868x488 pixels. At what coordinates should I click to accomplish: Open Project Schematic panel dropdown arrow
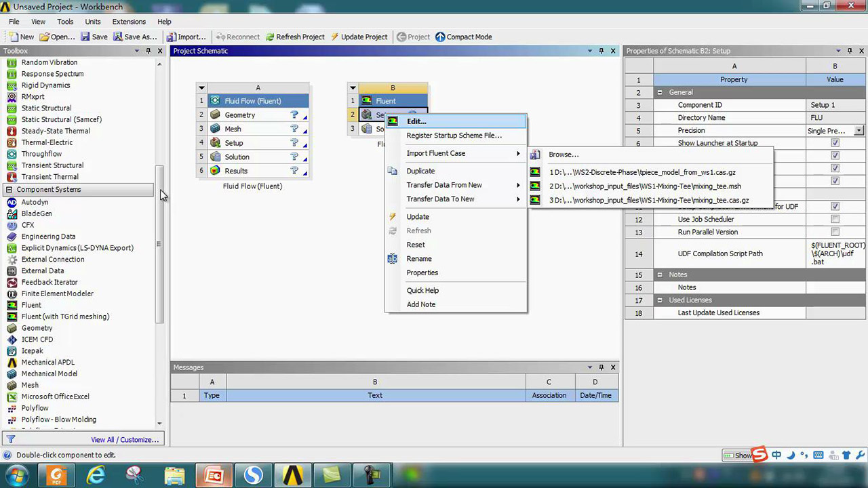(x=589, y=51)
